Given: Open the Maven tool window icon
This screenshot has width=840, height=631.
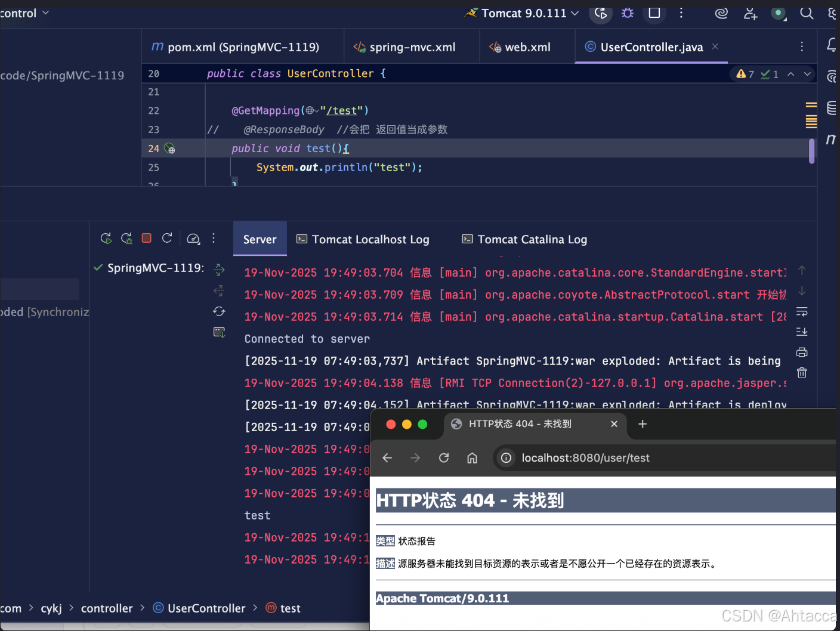Looking at the screenshot, I should tap(831, 140).
